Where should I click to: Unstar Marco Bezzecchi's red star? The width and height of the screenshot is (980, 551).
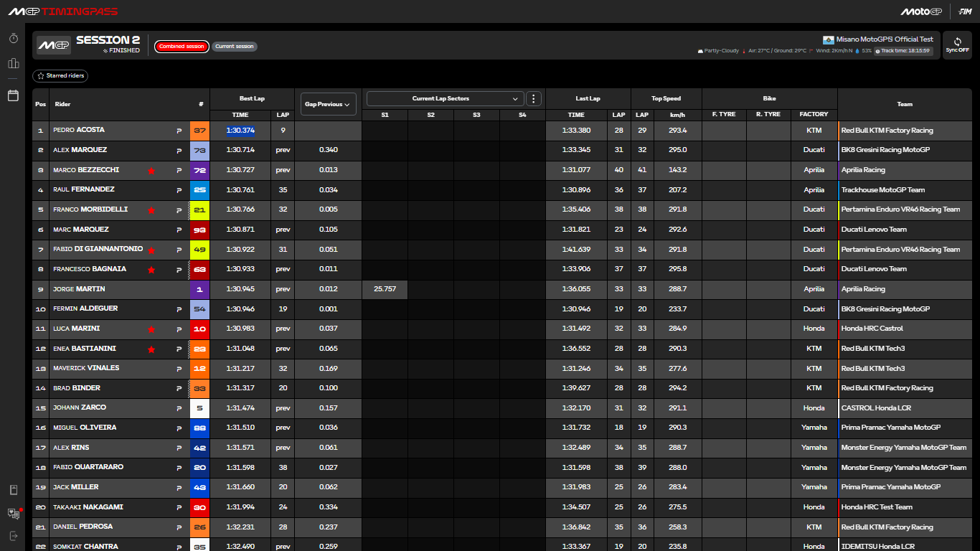151,171
